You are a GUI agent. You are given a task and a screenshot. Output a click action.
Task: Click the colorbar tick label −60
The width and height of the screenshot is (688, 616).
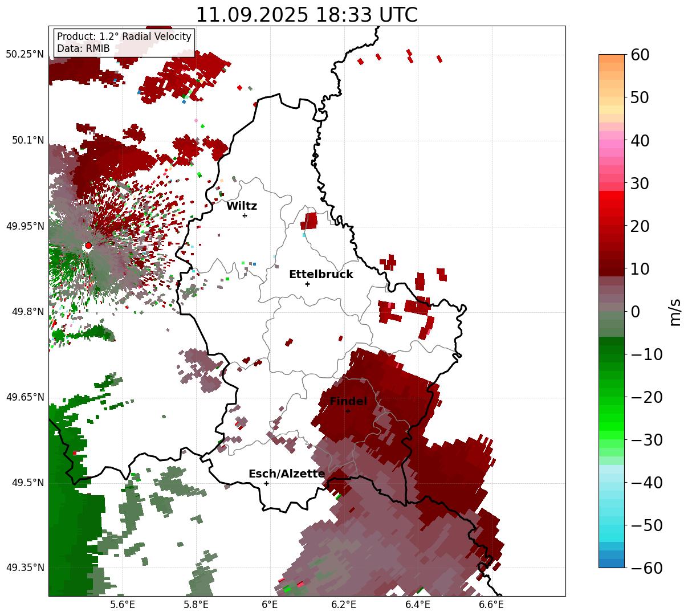[646, 568]
